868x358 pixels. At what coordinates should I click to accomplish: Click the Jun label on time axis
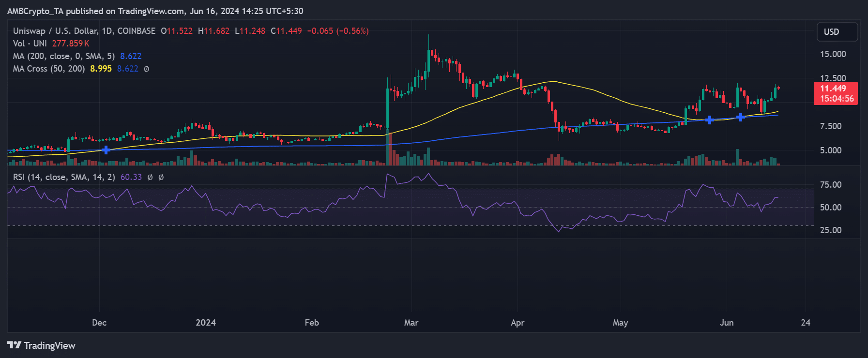727,323
